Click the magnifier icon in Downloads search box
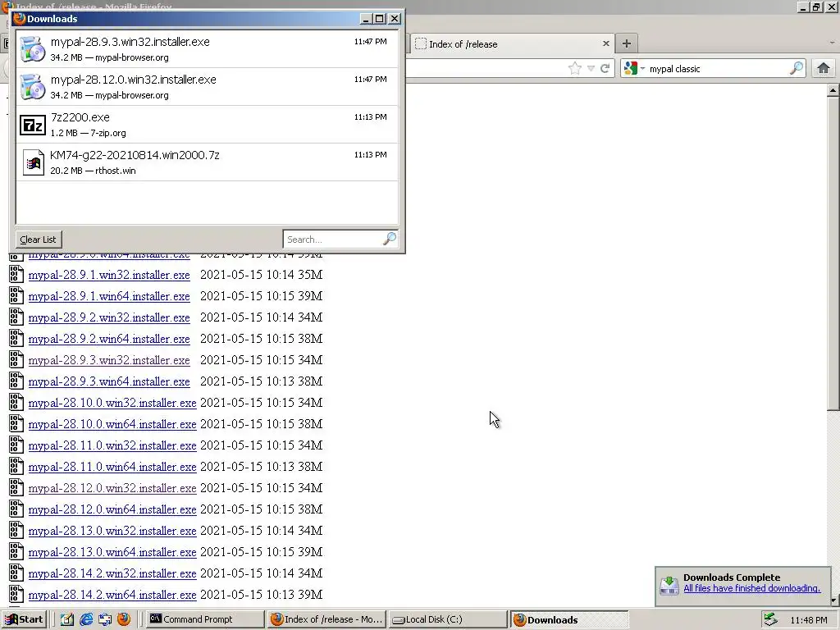840x630 pixels. click(390, 239)
